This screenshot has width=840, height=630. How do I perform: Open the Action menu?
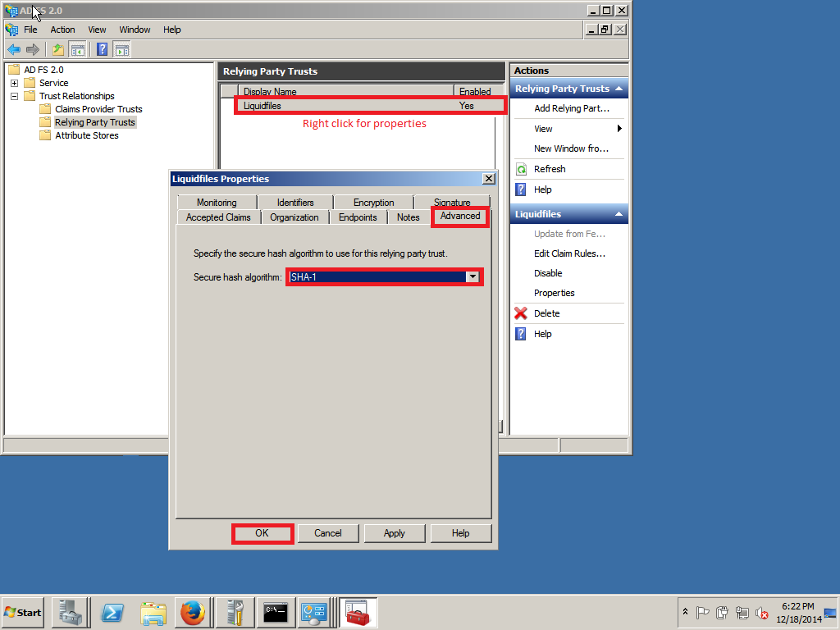(x=62, y=29)
